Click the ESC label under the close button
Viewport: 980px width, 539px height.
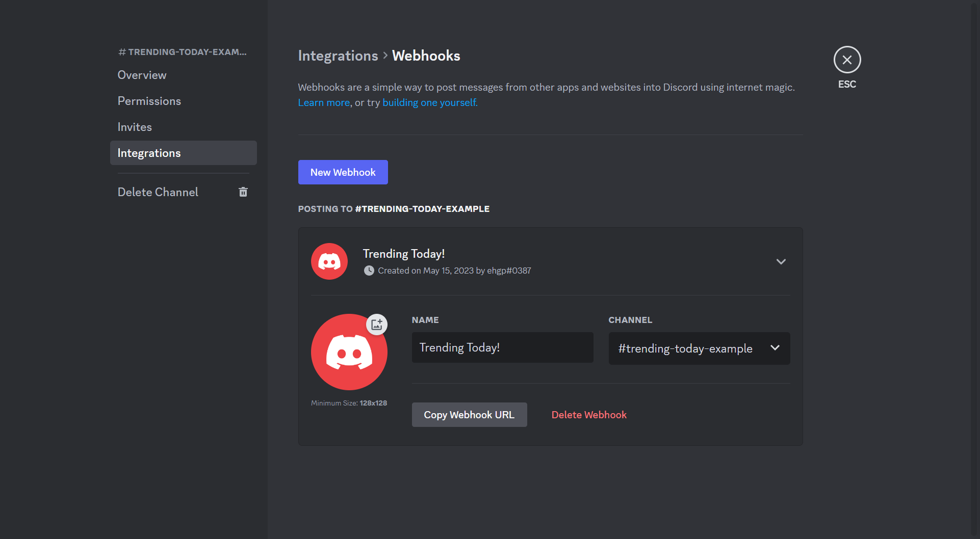(x=847, y=84)
